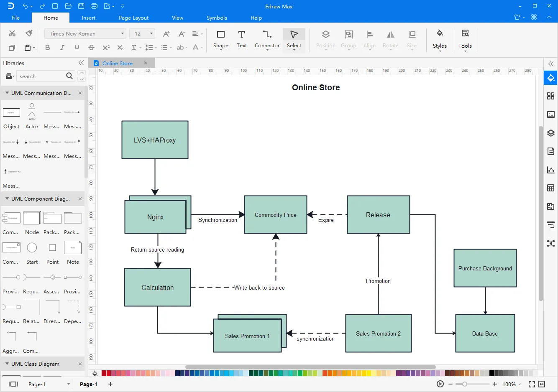The width and height of the screenshot is (558, 392).
Task: Open the Tools menu
Action: tap(465, 40)
